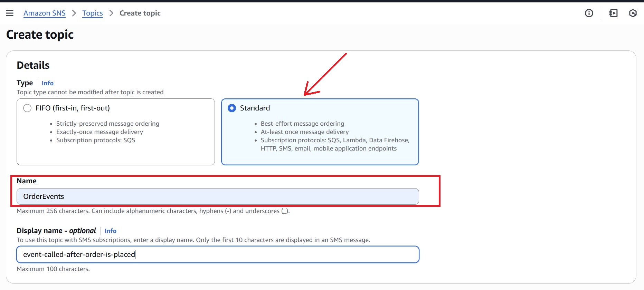Click the Create topic breadcrumb item
The image size is (644, 290).
[140, 13]
